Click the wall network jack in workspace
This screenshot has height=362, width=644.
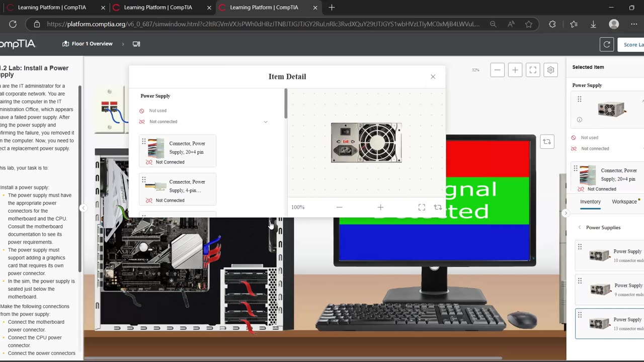point(109,108)
